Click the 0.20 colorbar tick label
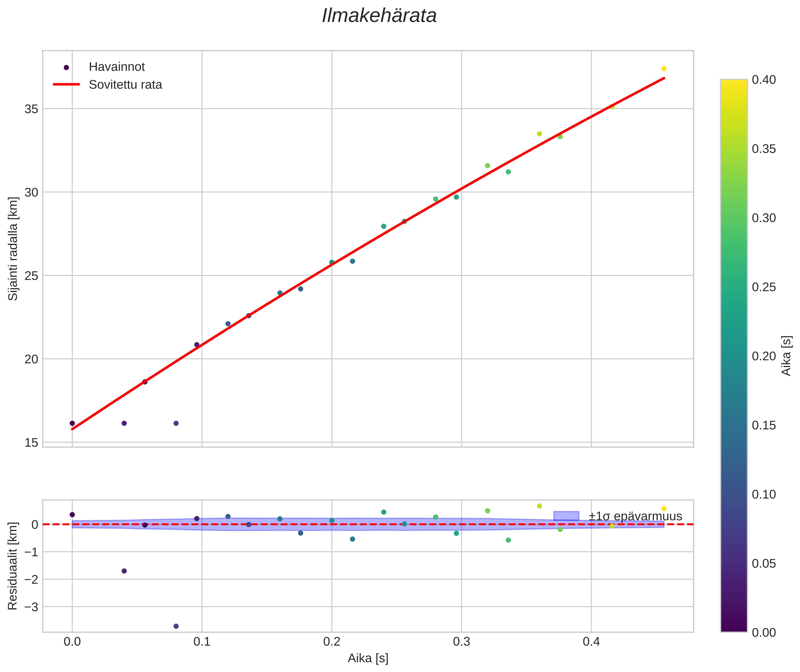800x672 pixels. 764,356
